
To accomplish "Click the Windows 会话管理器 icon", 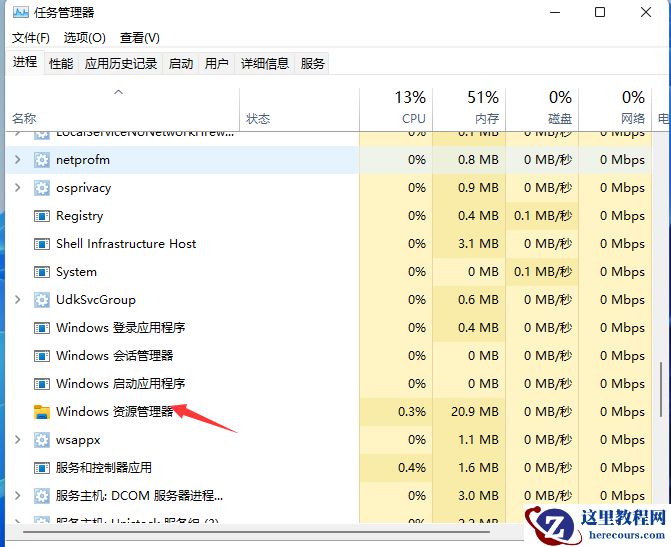I will click(42, 356).
